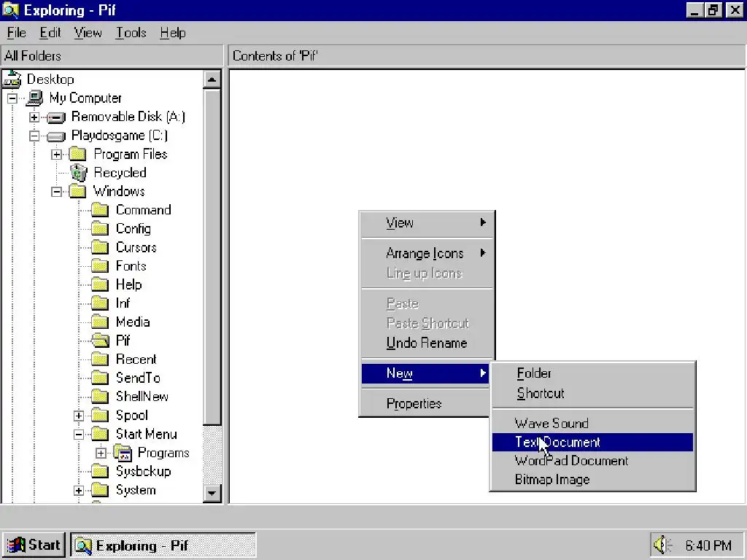The width and height of the screenshot is (747, 560).
Task: Collapse the Playdosgame (C:) node
Action: coord(34,136)
